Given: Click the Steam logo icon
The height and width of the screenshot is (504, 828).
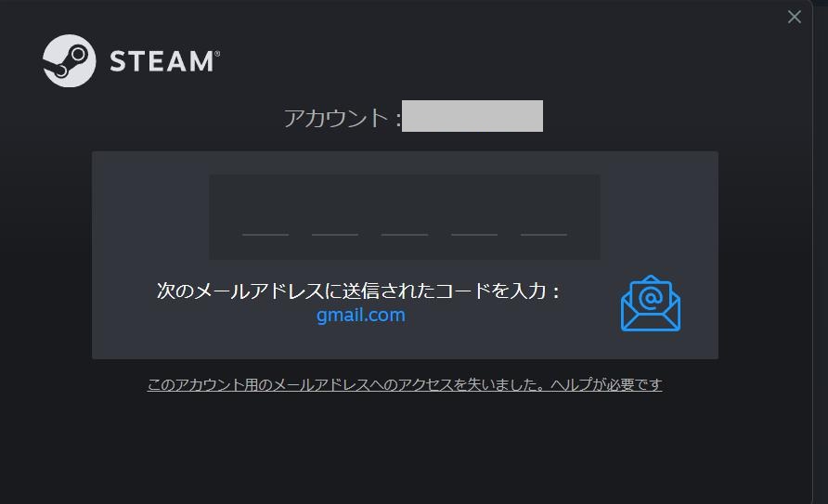Looking at the screenshot, I should click(70, 60).
